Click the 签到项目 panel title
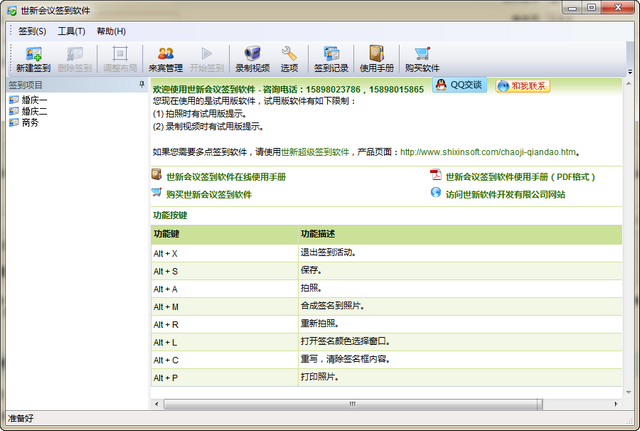640x431 pixels. point(26,85)
